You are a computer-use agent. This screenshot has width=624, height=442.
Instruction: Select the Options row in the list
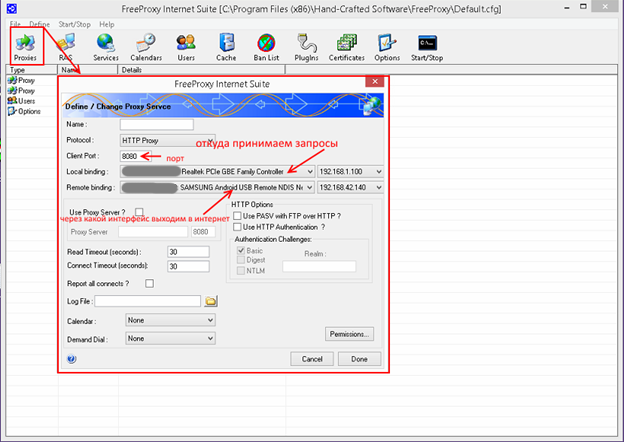[24, 111]
